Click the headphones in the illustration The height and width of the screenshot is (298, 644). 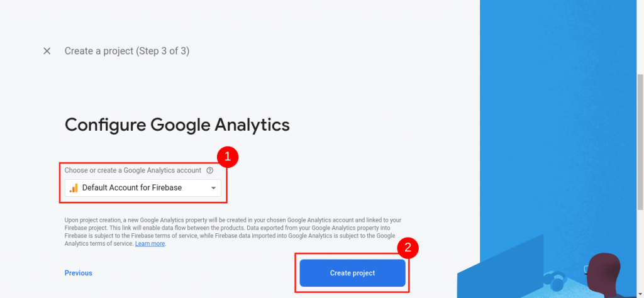click(555, 281)
